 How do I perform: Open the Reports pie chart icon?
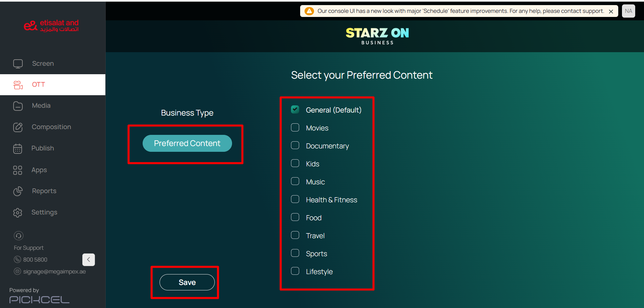(x=18, y=191)
